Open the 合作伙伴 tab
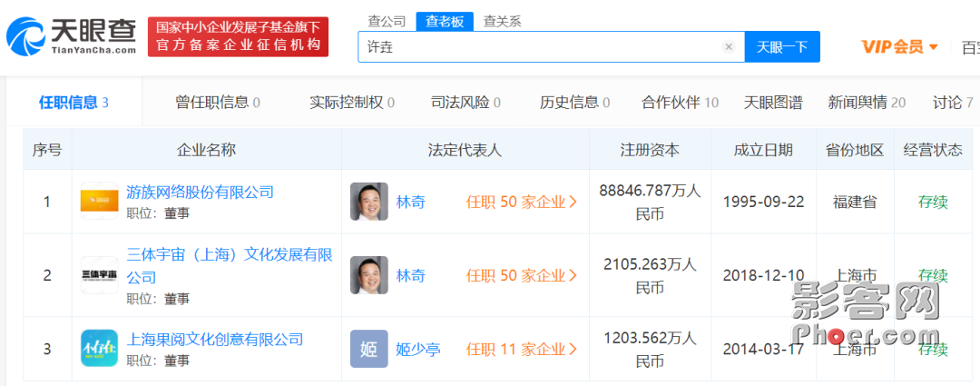Screen dimensions: 980x386 coord(680,103)
